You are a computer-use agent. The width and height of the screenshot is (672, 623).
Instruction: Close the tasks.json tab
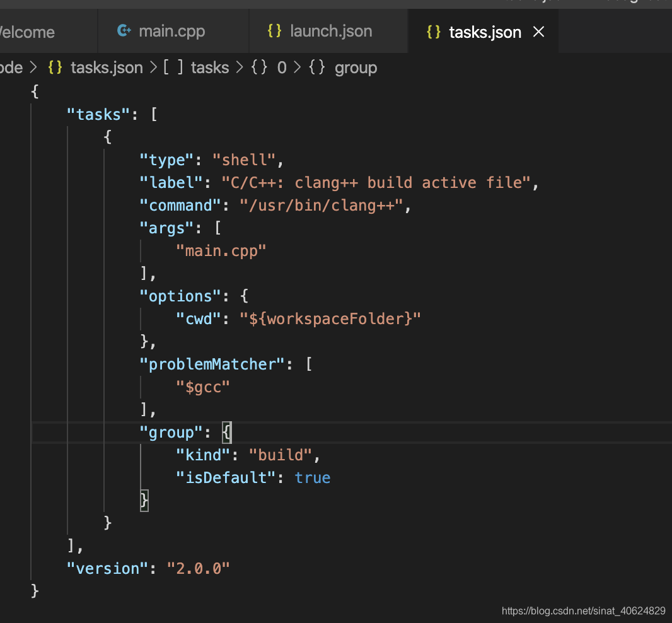pyautogui.click(x=539, y=32)
